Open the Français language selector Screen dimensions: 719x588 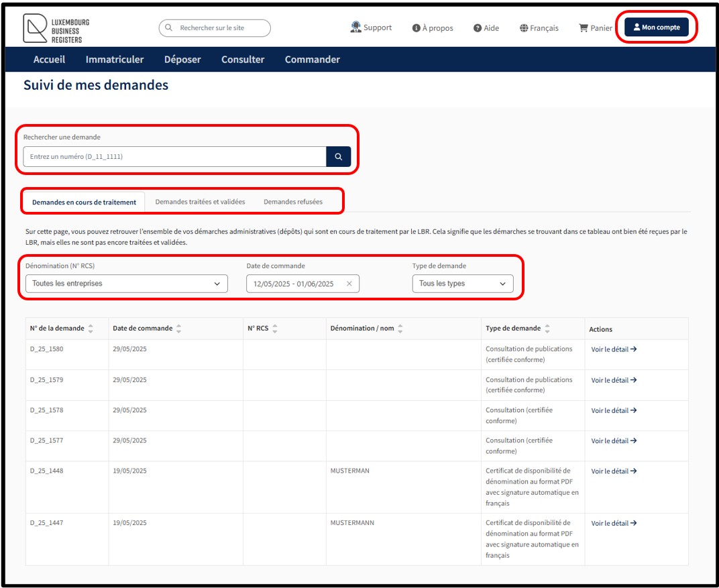(539, 28)
